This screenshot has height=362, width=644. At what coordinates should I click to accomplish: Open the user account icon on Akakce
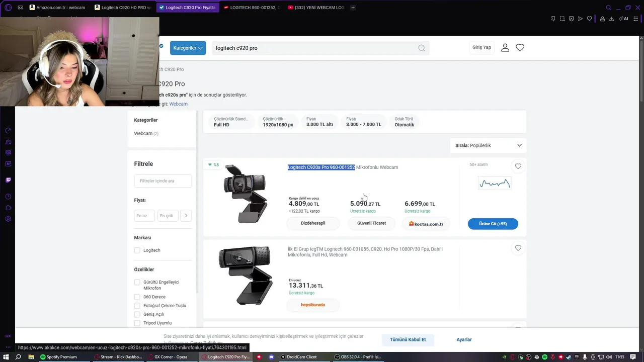pyautogui.click(x=505, y=48)
